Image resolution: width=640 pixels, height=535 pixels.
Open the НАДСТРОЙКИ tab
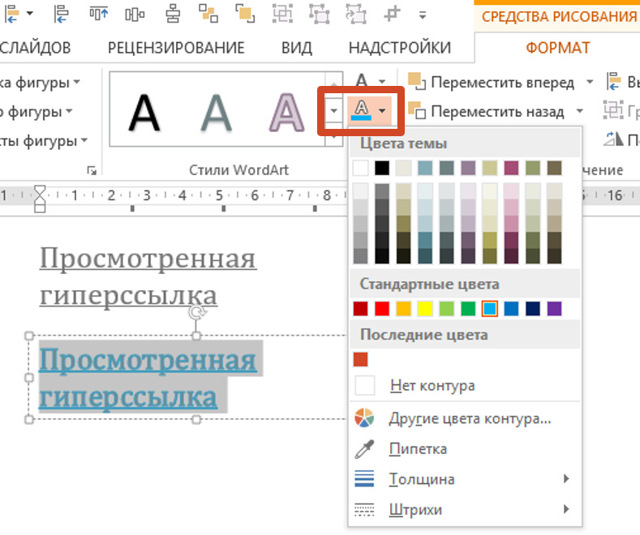[x=400, y=48]
